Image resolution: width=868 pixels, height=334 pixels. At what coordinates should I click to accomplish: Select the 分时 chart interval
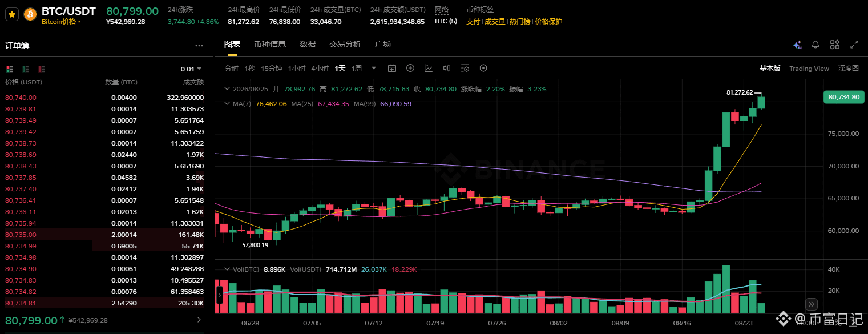[231, 69]
